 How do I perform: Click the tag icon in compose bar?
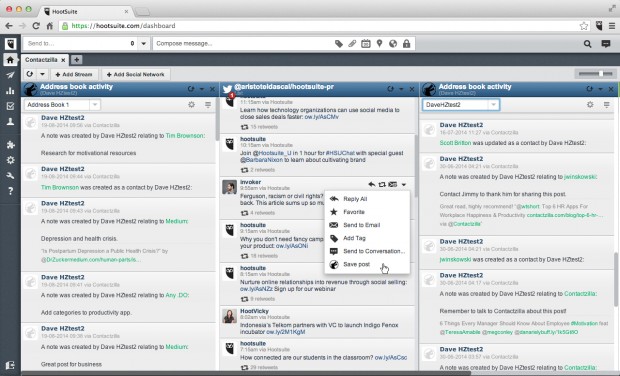[x=339, y=43]
